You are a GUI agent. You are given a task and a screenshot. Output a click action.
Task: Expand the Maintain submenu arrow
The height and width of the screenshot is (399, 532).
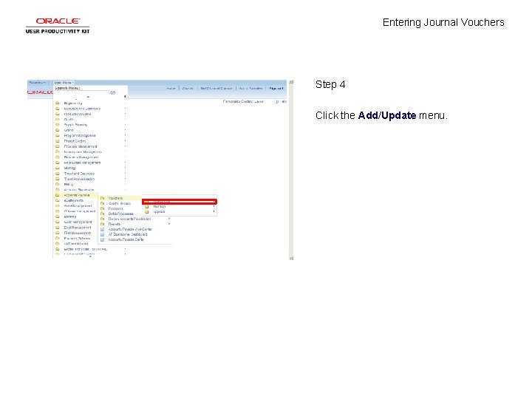(x=214, y=207)
